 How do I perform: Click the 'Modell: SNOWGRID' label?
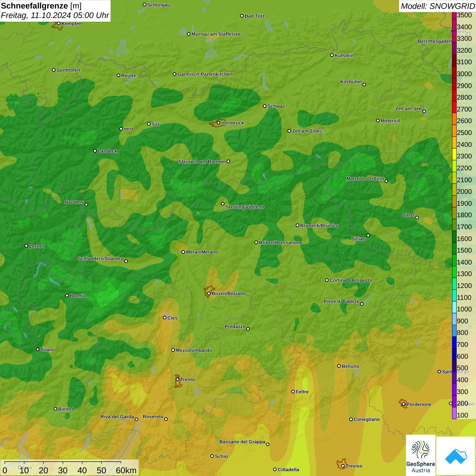pyautogui.click(x=438, y=6)
